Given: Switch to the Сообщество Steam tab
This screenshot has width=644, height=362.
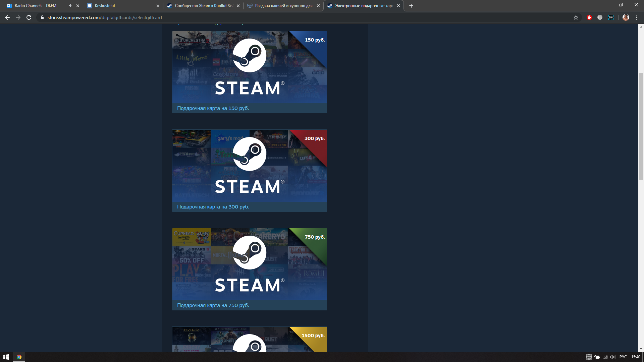Looking at the screenshot, I should pos(204,6).
